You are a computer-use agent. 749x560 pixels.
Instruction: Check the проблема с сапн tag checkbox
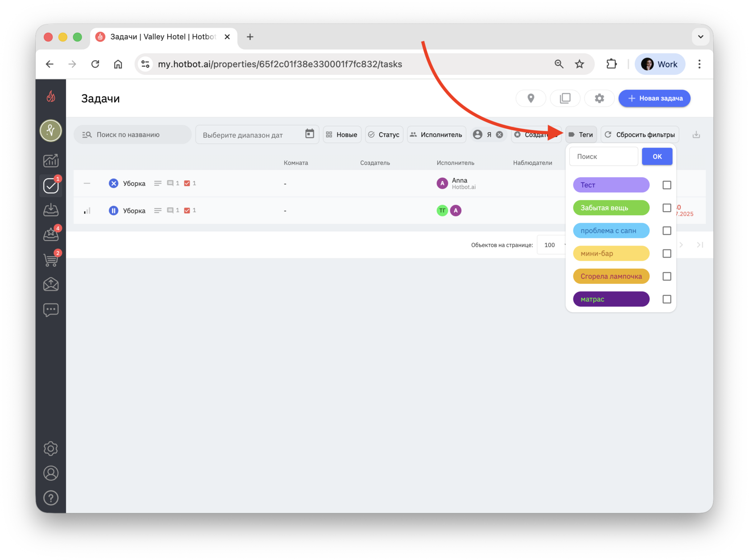667,231
